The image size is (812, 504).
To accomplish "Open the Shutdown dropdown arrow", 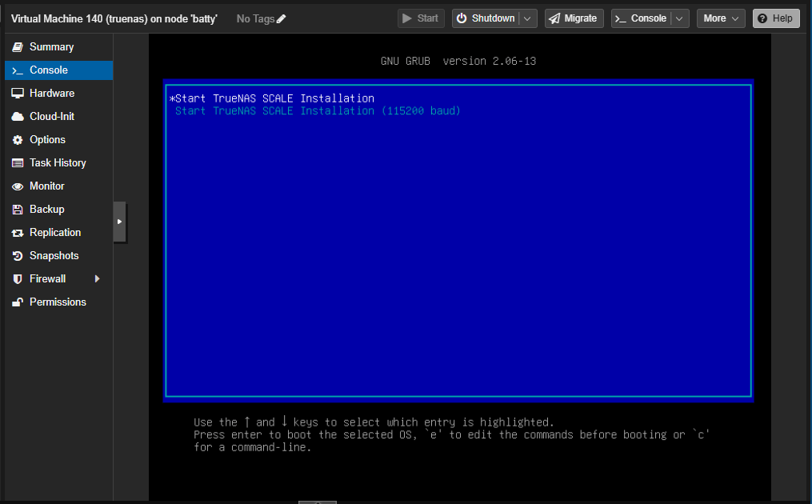I will click(x=527, y=18).
